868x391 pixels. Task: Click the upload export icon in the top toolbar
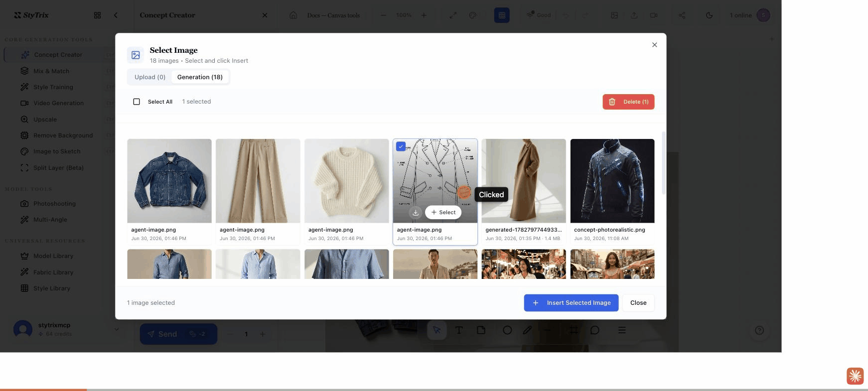click(x=634, y=15)
